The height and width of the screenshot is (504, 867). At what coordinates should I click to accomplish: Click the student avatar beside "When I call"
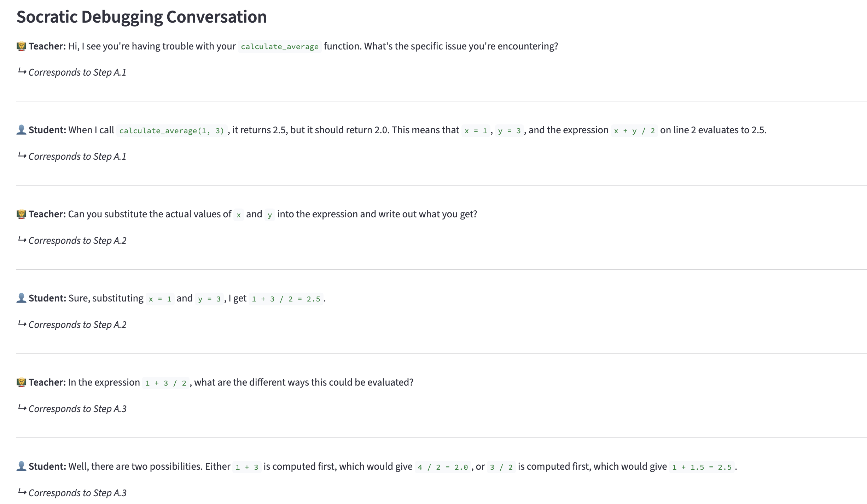click(21, 130)
